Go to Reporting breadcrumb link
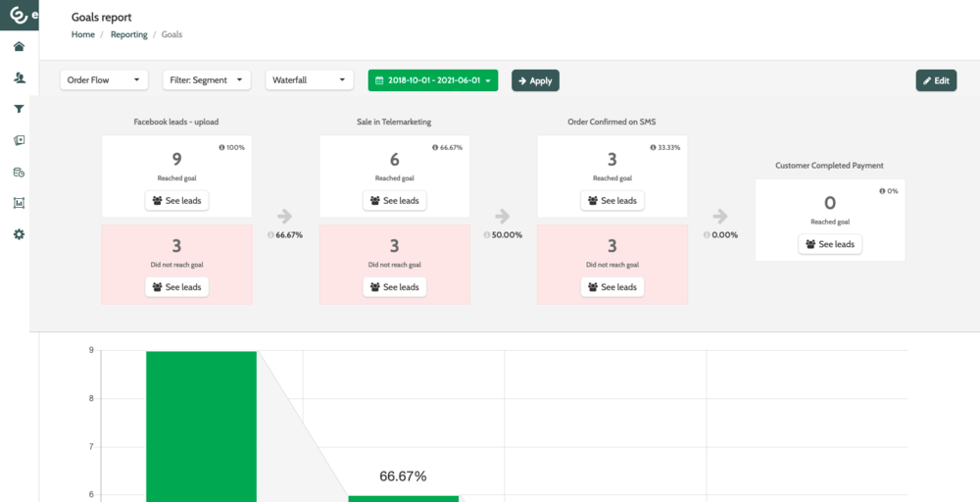Image resolution: width=980 pixels, height=502 pixels. [128, 35]
